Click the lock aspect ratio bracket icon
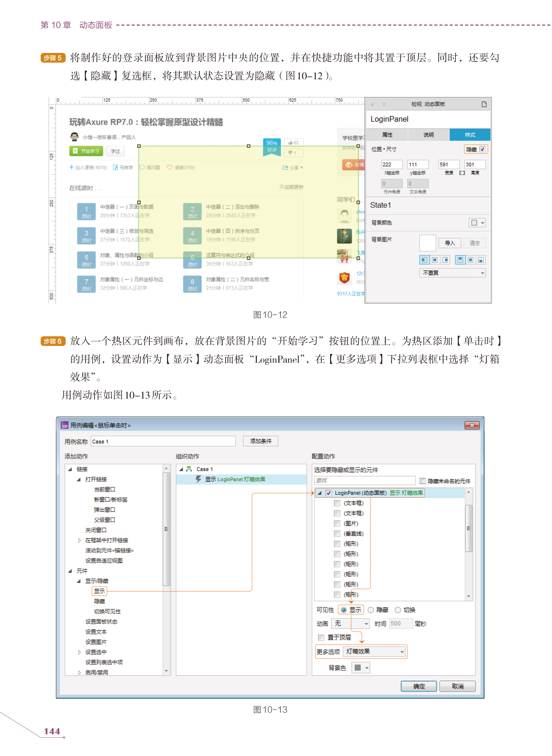Screen dimensions: 552x756 462,173
